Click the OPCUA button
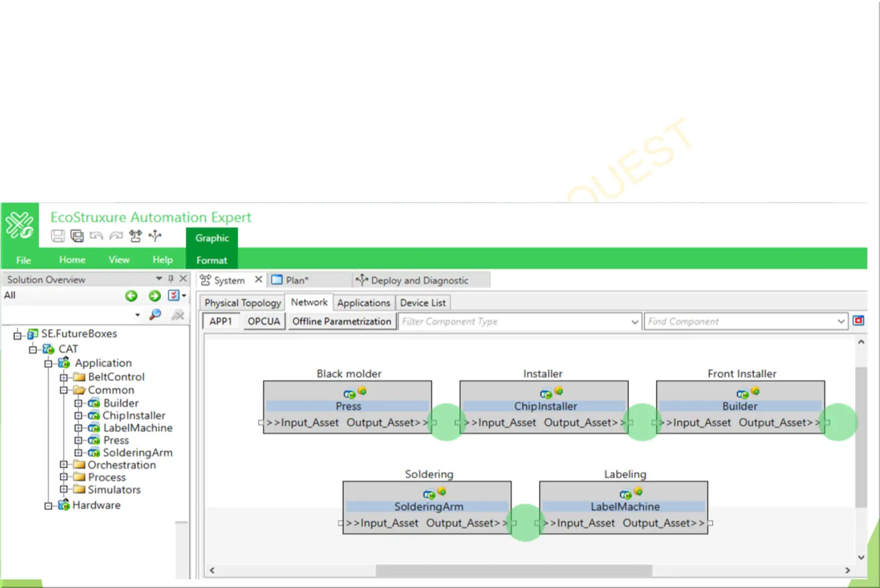 (263, 321)
